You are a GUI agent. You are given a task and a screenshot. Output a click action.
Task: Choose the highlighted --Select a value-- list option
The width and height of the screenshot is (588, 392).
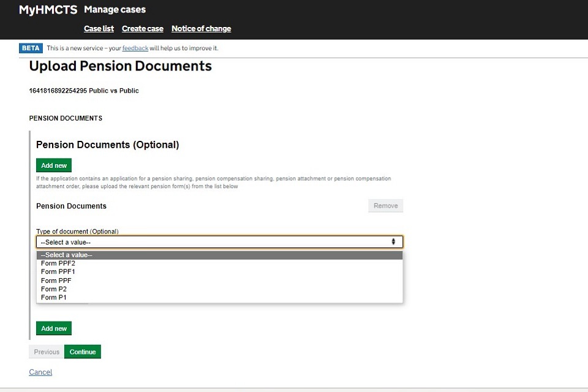[219, 255]
